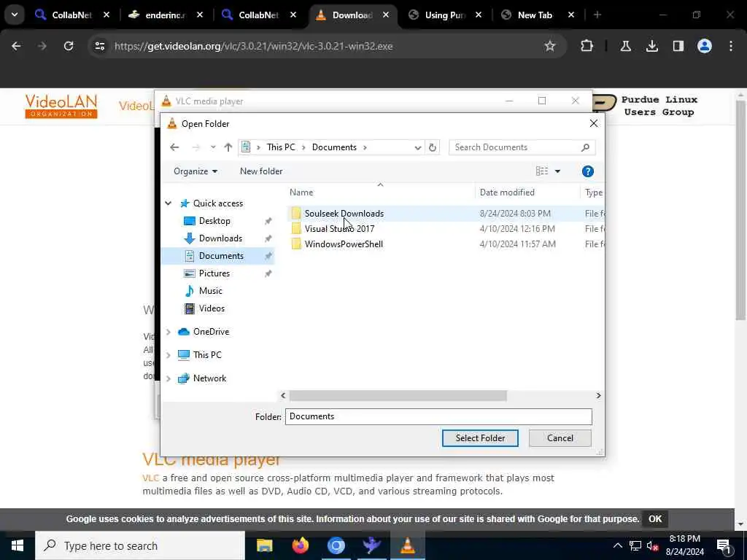Open the Chrome three-dot menu
The image size is (747, 560).
(731, 46)
